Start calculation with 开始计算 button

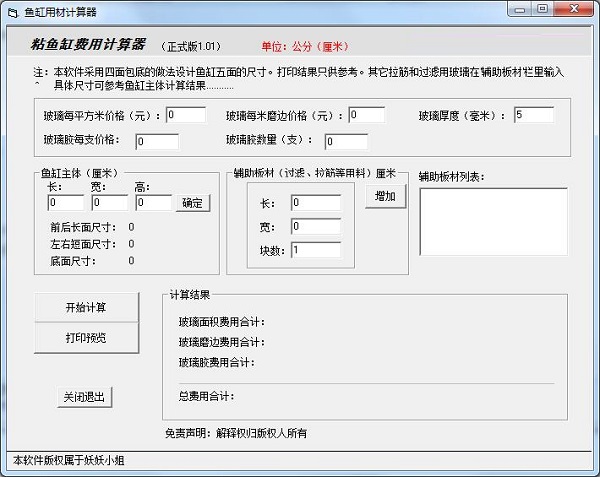point(85,307)
